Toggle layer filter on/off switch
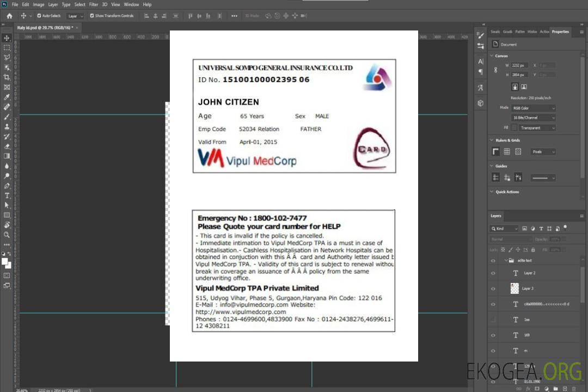This screenshot has height=392, width=588. pos(565,228)
